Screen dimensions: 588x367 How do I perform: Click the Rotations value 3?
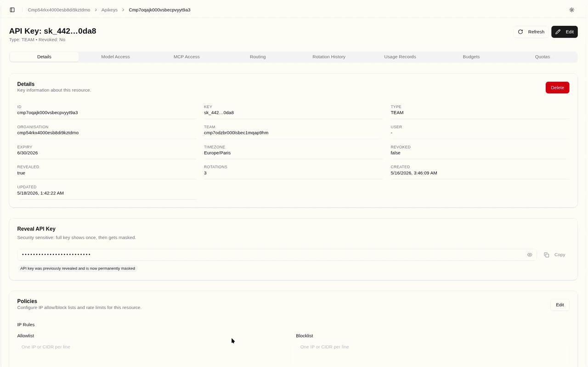(x=205, y=173)
